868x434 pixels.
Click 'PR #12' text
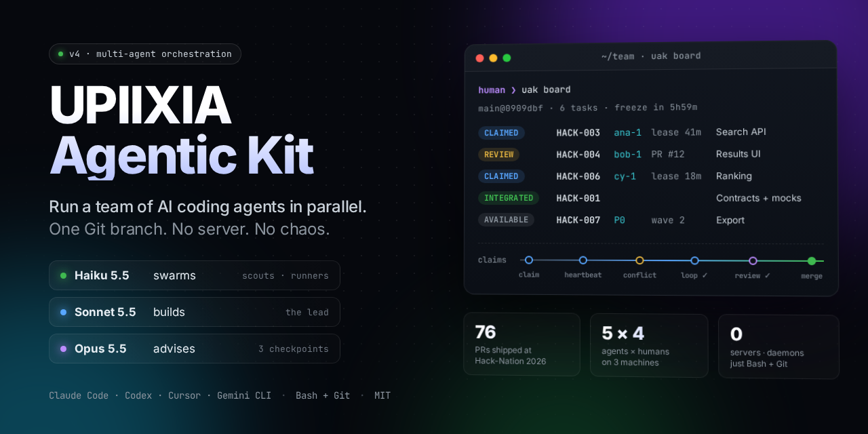pos(668,155)
